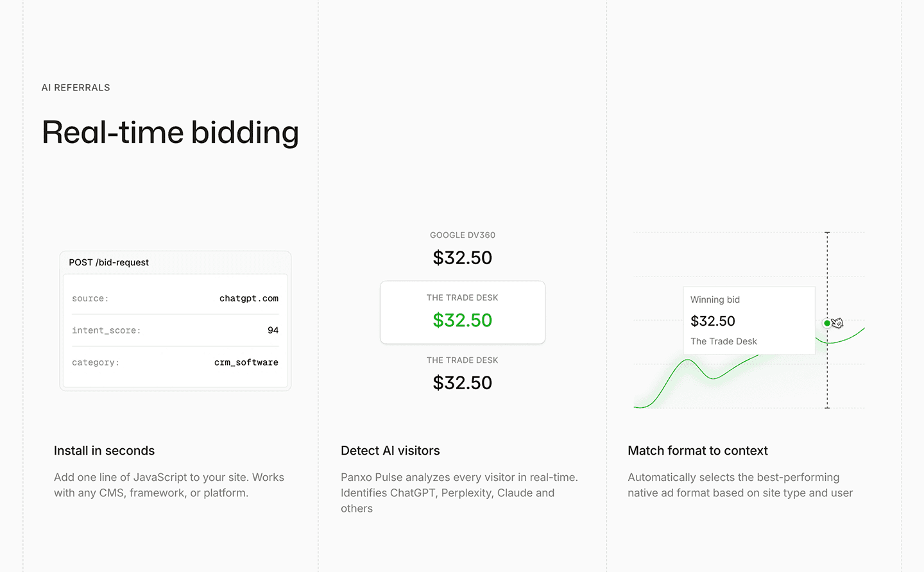Click the green data point on chart
The width and height of the screenshot is (924, 572).
(827, 323)
